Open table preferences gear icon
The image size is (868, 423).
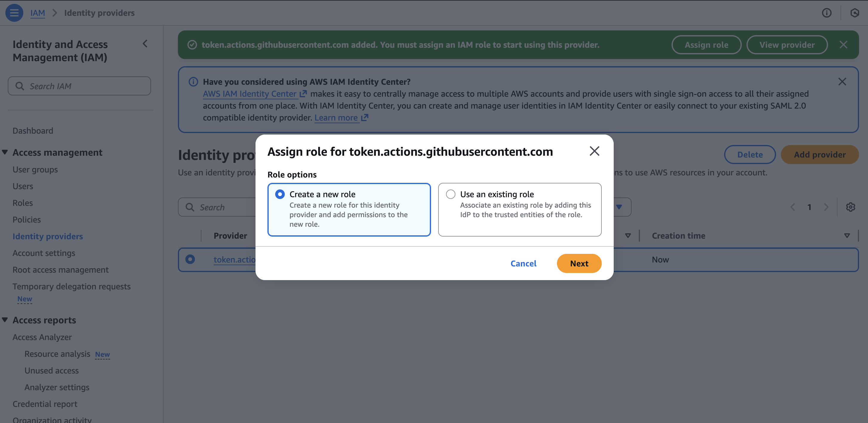pyautogui.click(x=851, y=207)
